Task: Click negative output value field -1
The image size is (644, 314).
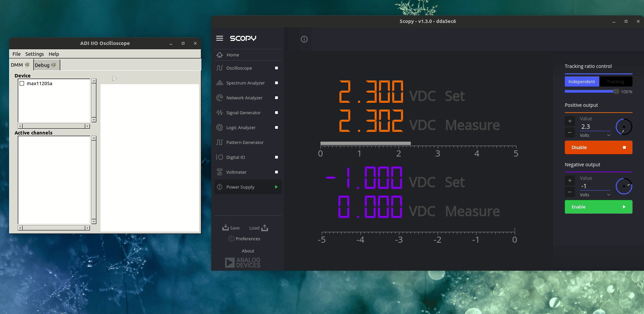Action: point(595,186)
